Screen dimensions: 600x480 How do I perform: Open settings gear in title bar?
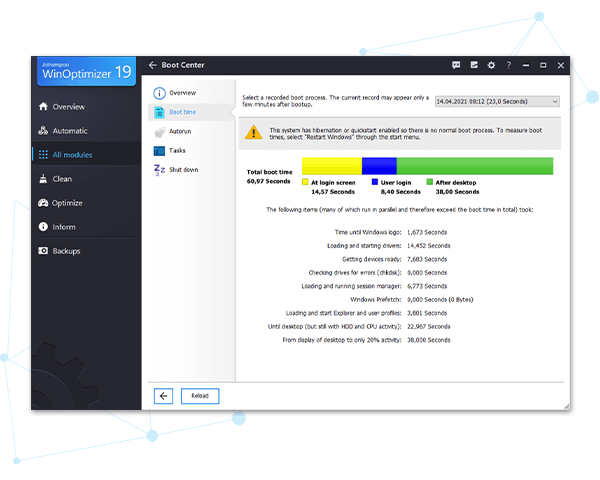click(491, 65)
